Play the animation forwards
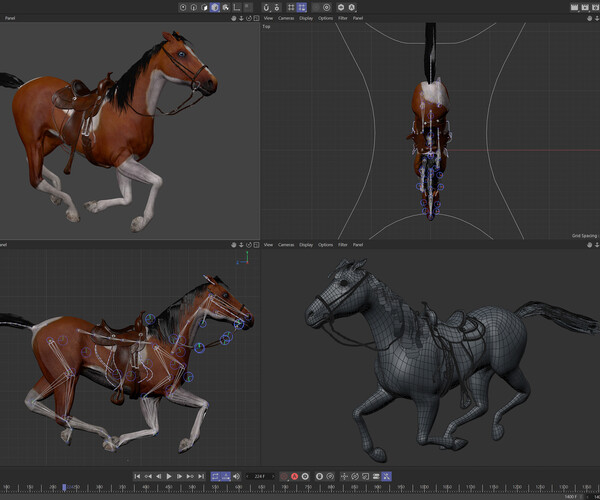The image size is (600, 500). pos(169,476)
